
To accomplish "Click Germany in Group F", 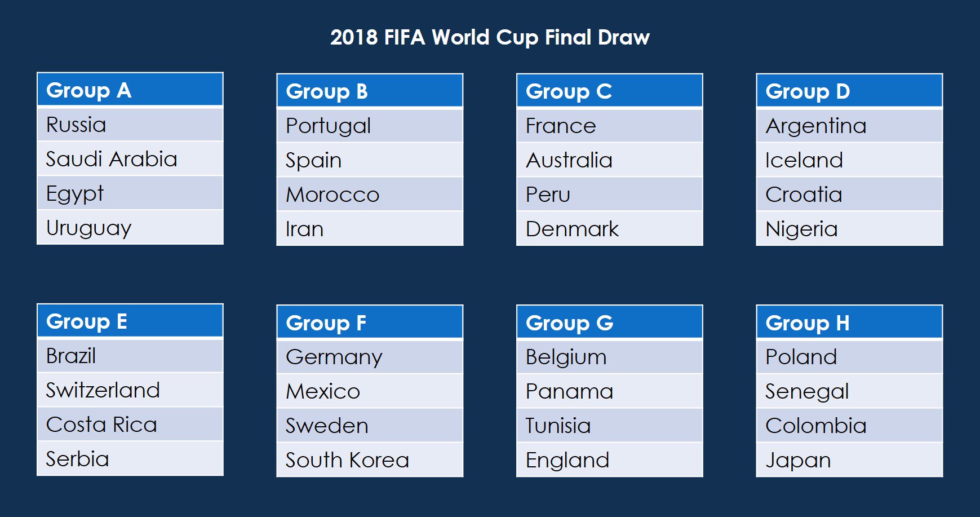I will click(369, 357).
